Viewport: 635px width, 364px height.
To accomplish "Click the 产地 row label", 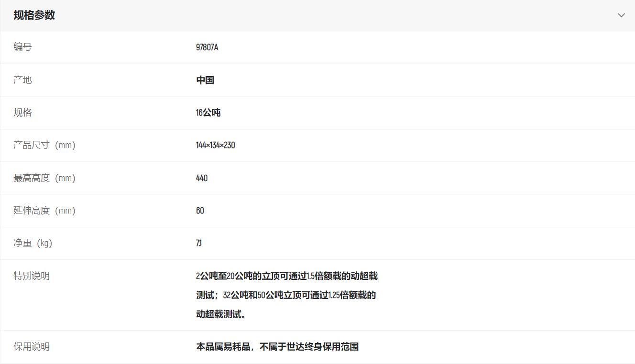I will (x=22, y=80).
